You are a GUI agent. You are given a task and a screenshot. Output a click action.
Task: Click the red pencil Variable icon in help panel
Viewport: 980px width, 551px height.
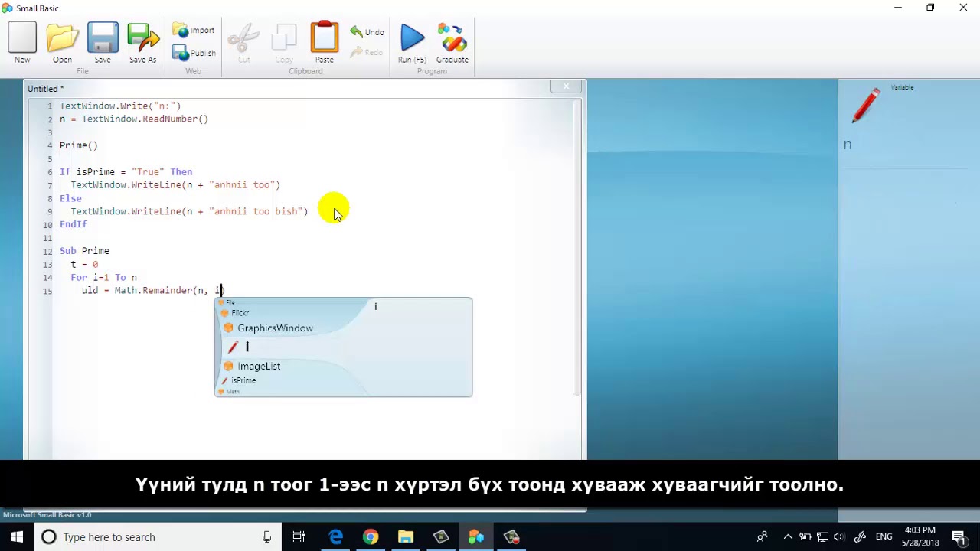[866, 105]
